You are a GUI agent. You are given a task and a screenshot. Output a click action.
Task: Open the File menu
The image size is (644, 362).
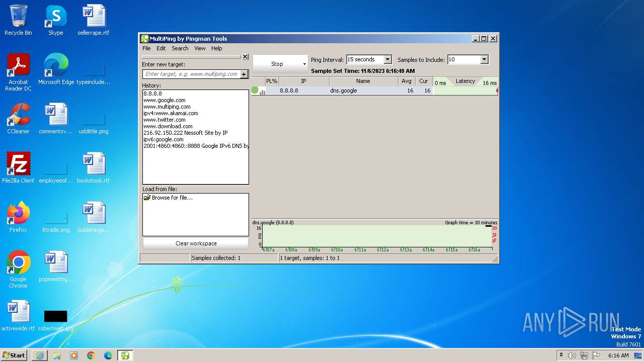pyautogui.click(x=146, y=48)
